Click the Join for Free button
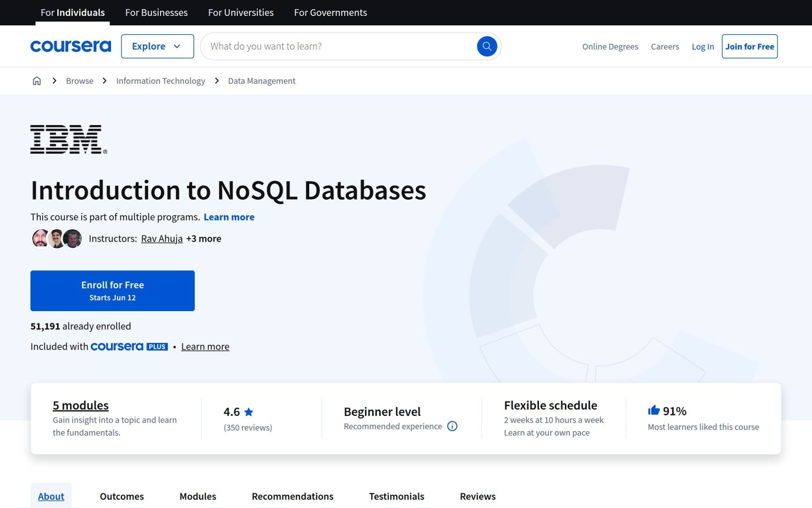 749,46
